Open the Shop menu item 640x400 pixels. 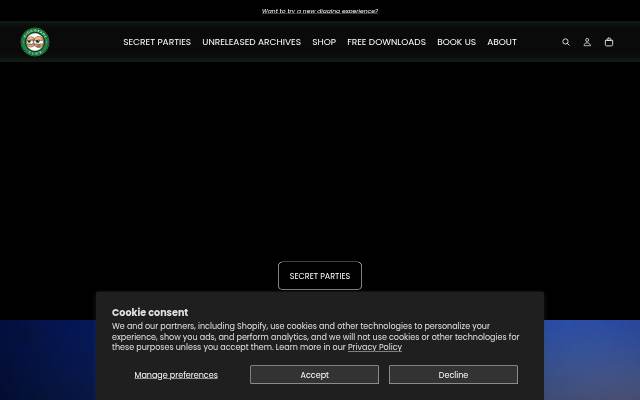(x=324, y=42)
